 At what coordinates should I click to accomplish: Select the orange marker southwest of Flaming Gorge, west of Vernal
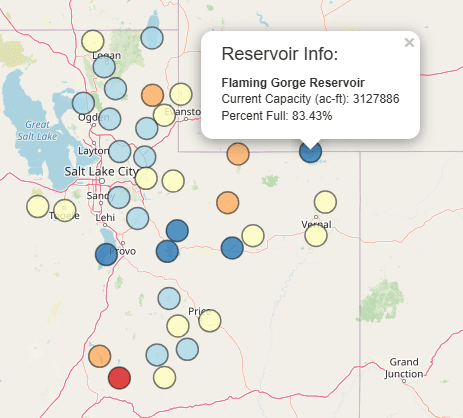[x=228, y=202]
